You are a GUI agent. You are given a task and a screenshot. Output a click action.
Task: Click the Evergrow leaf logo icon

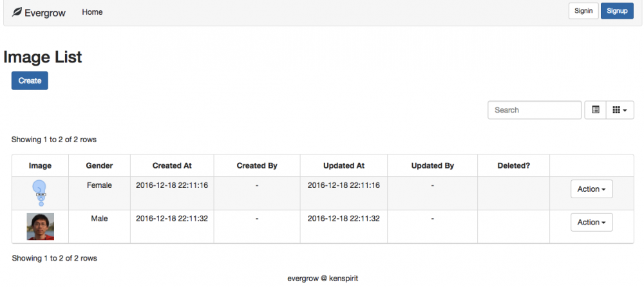point(17,12)
